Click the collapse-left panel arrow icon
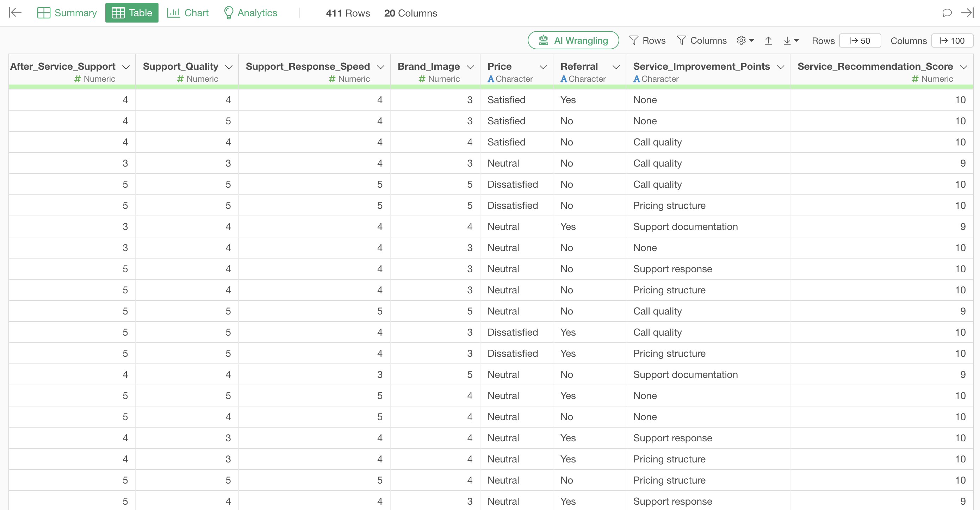This screenshot has width=980, height=510. 15,13
